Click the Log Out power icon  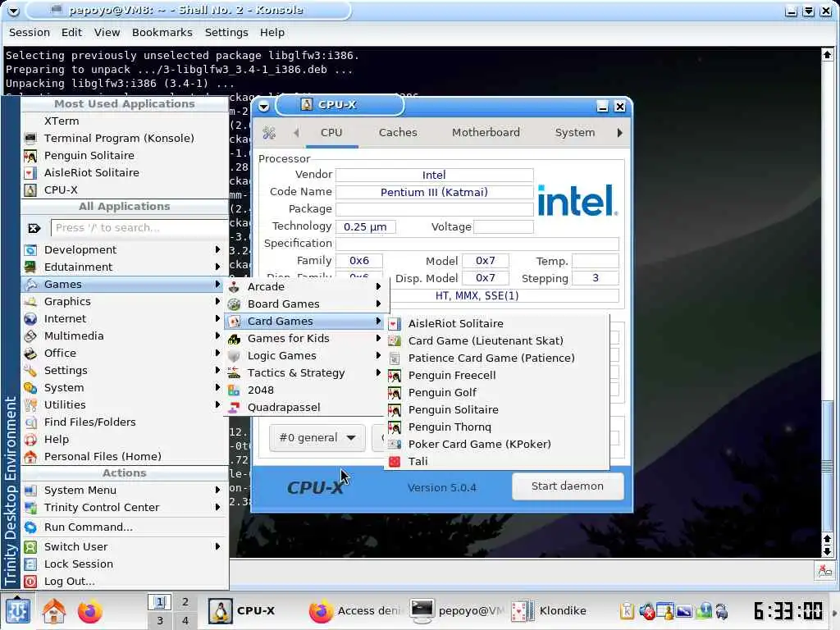coord(30,582)
